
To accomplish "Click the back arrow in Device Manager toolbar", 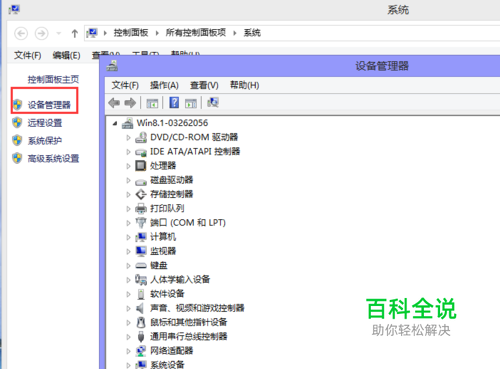I will [114, 103].
